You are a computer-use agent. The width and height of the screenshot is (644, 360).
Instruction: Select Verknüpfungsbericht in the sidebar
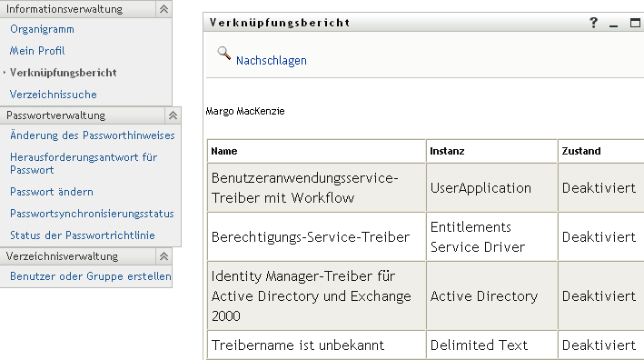(x=64, y=73)
